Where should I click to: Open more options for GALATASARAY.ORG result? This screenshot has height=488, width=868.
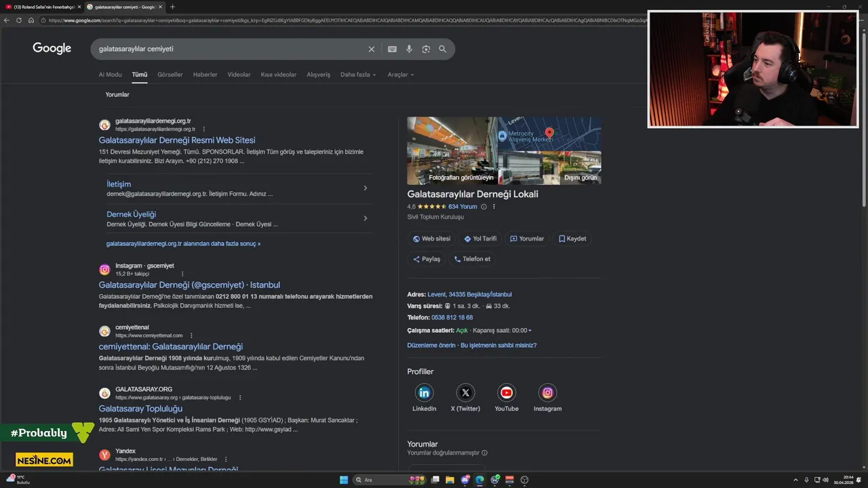(240, 398)
